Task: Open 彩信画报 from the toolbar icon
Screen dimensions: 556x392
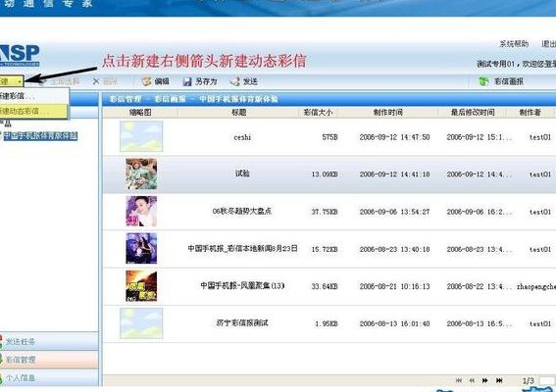Action: point(483,81)
